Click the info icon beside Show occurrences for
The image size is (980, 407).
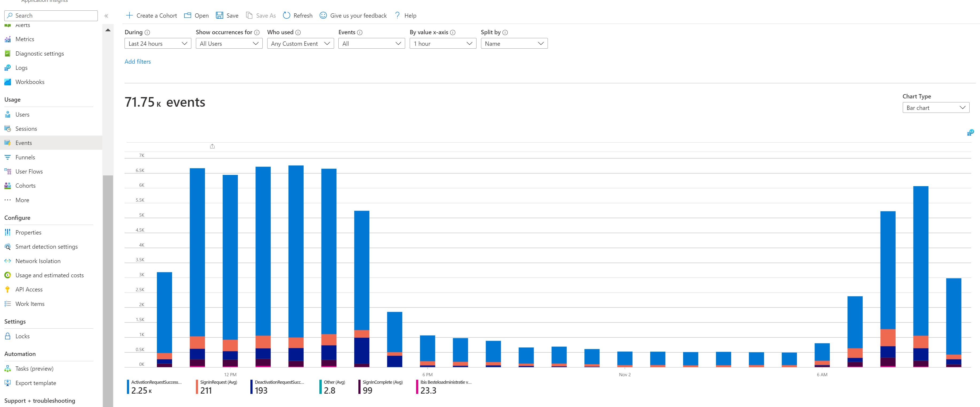257,32
